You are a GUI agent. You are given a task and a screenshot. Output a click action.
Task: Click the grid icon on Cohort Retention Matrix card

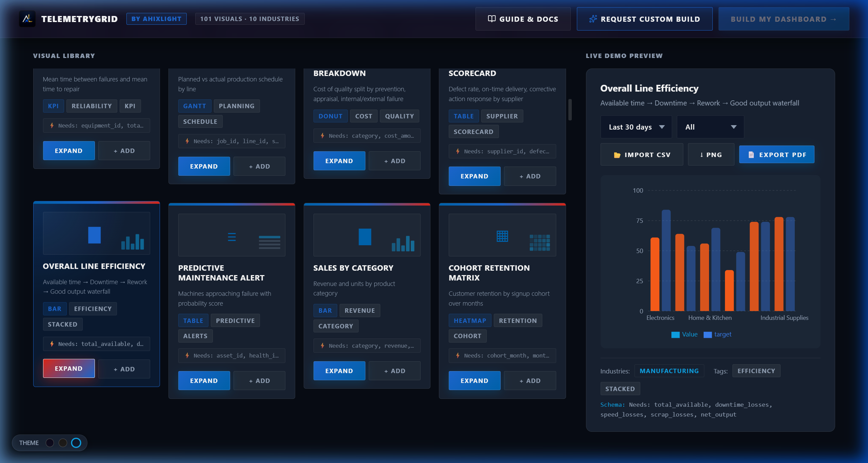[x=502, y=236]
